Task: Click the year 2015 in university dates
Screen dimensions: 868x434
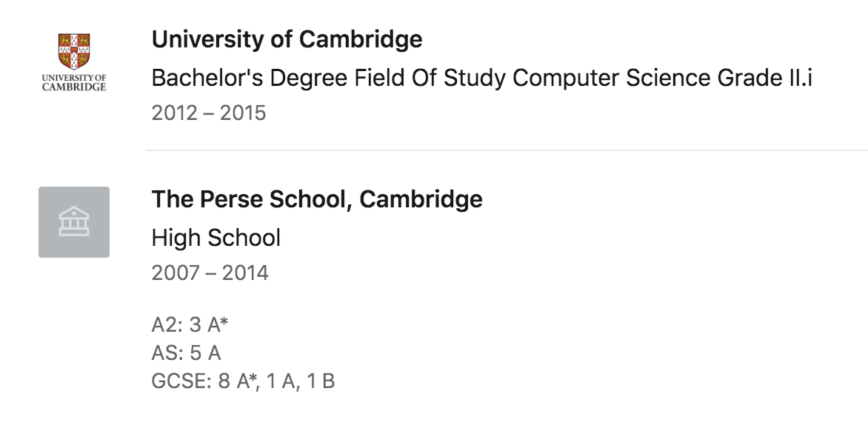Action: click(243, 113)
